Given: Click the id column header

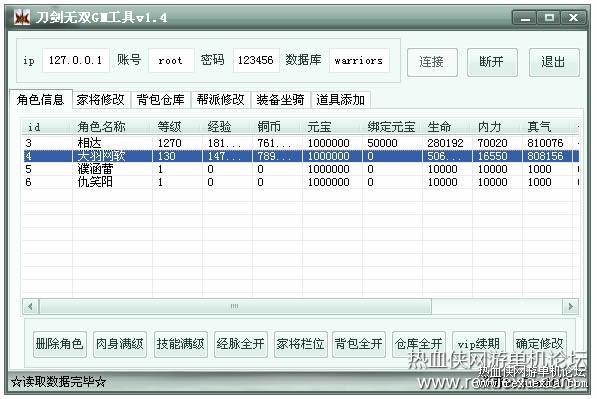Looking at the screenshot, I should pyautogui.click(x=47, y=127).
